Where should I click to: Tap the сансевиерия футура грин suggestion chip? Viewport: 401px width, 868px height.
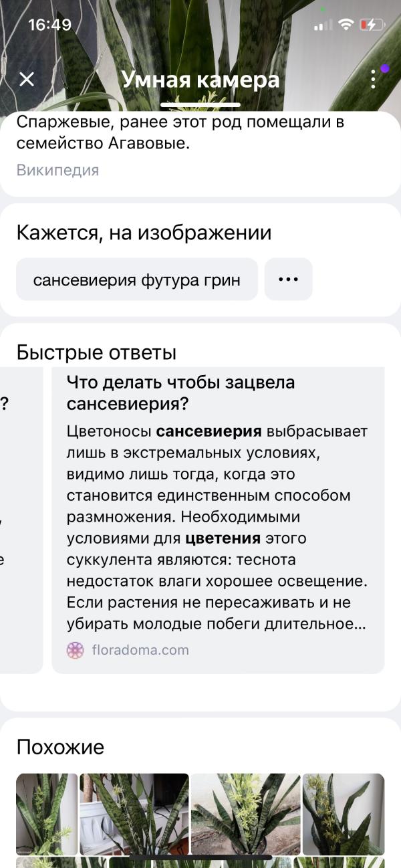137,279
